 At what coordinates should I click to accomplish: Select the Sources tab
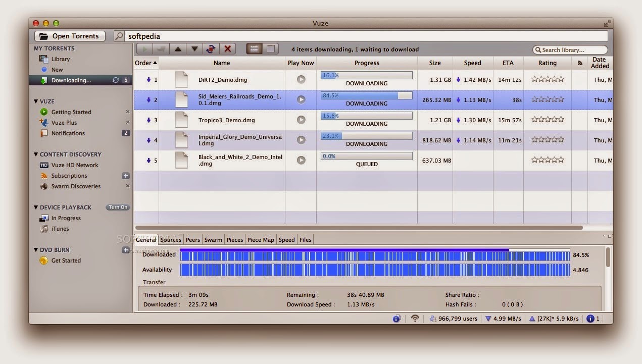point(171,240)
